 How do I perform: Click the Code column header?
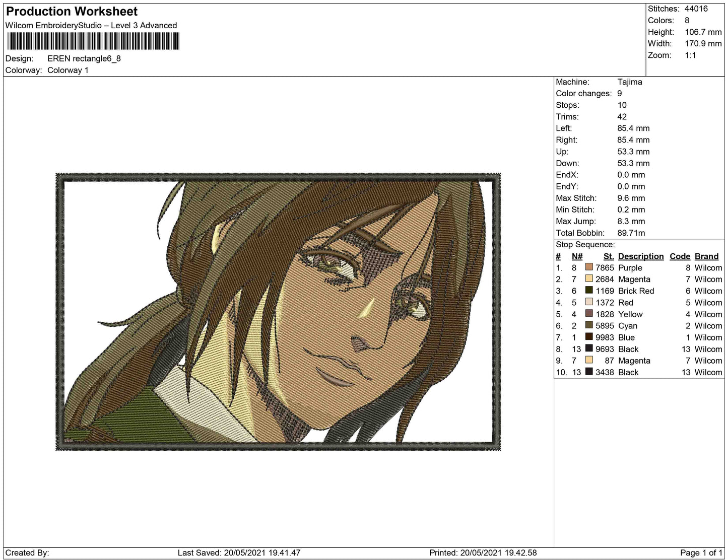(680, 256)
